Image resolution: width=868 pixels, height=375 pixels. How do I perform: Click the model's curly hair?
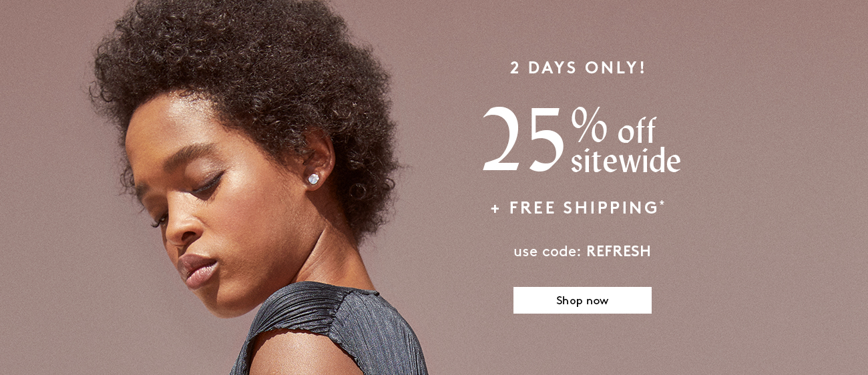(x=247, y=73)
